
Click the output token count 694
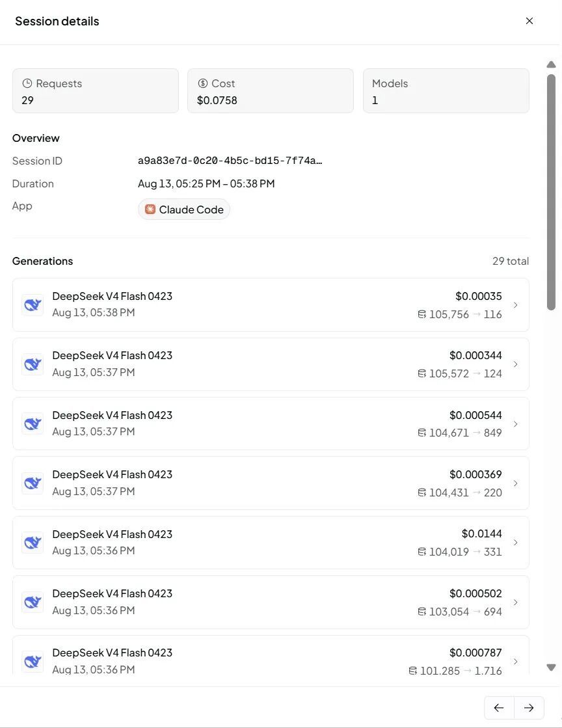[493, 612]
